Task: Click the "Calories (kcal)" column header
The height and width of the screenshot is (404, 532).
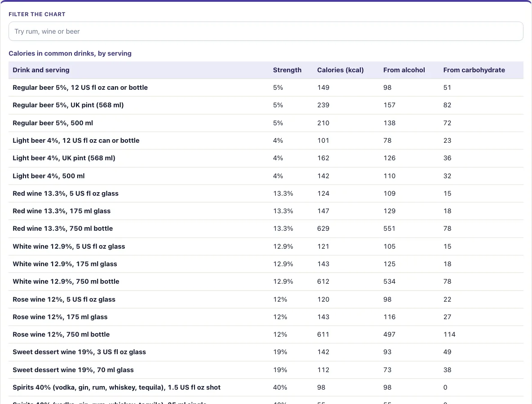Action: 340,70
